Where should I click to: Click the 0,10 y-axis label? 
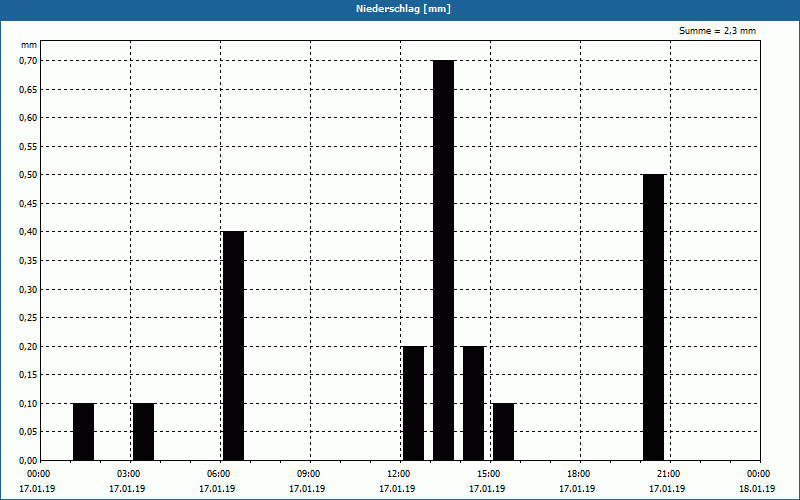(x=28, y=404)
